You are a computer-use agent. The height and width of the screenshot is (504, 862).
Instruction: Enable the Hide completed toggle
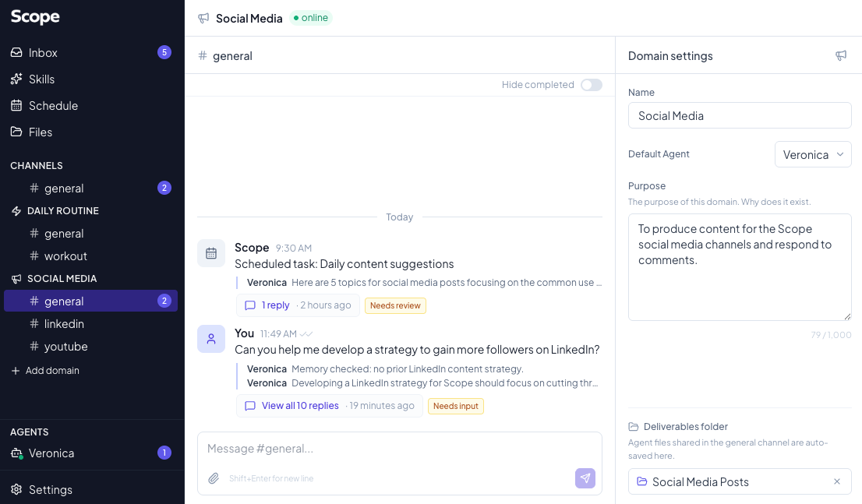pos(591,84)
